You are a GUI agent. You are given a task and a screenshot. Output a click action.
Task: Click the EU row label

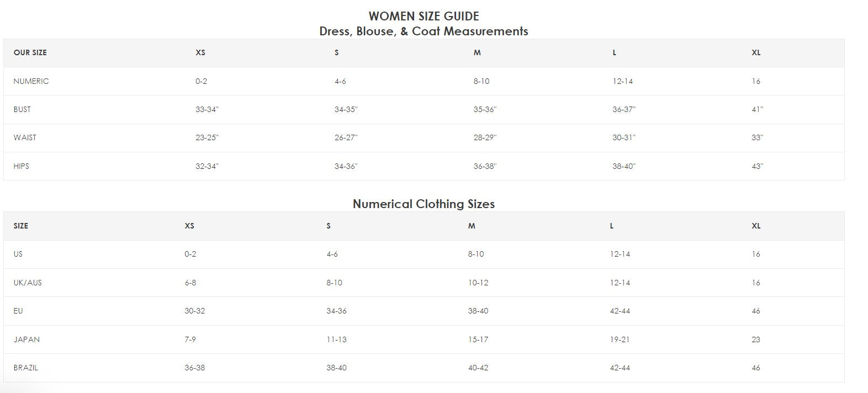coord(18,311)
